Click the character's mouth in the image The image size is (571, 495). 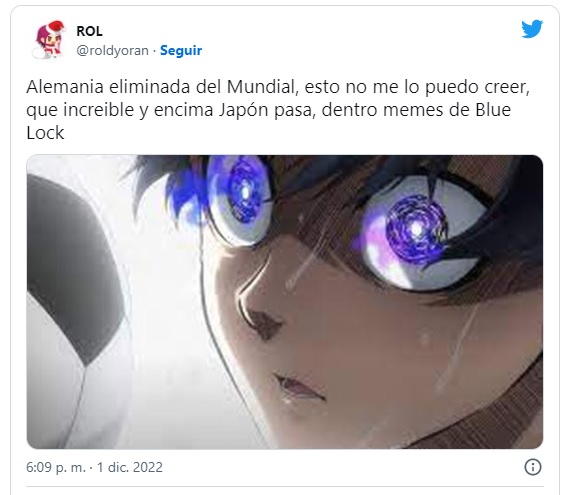[299, 388]
